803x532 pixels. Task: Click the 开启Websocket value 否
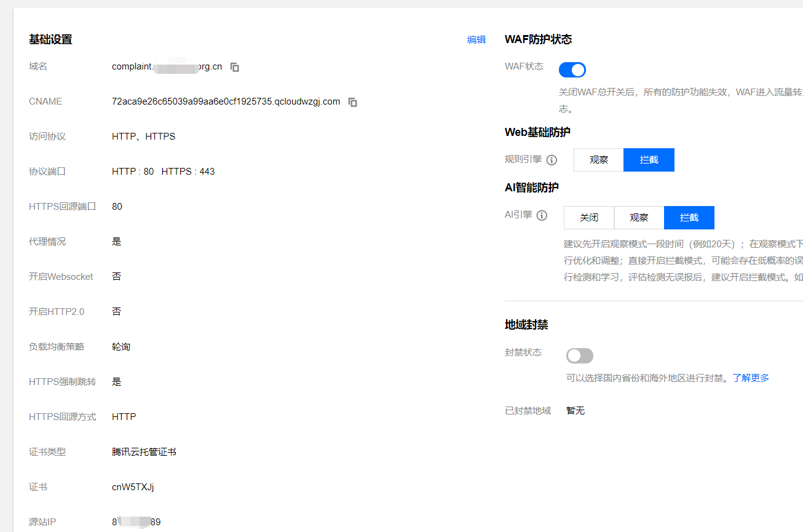tap(117, 277)
